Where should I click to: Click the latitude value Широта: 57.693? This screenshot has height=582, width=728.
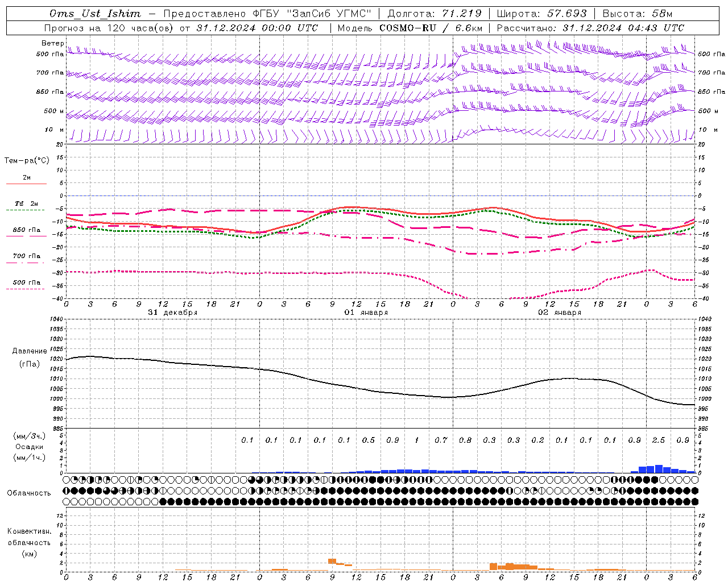pyautogui.click(x=541, y=14)
